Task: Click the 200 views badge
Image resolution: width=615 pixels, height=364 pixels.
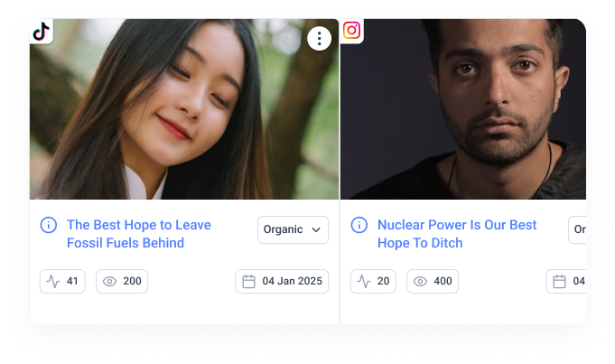Action: point(122,281)
